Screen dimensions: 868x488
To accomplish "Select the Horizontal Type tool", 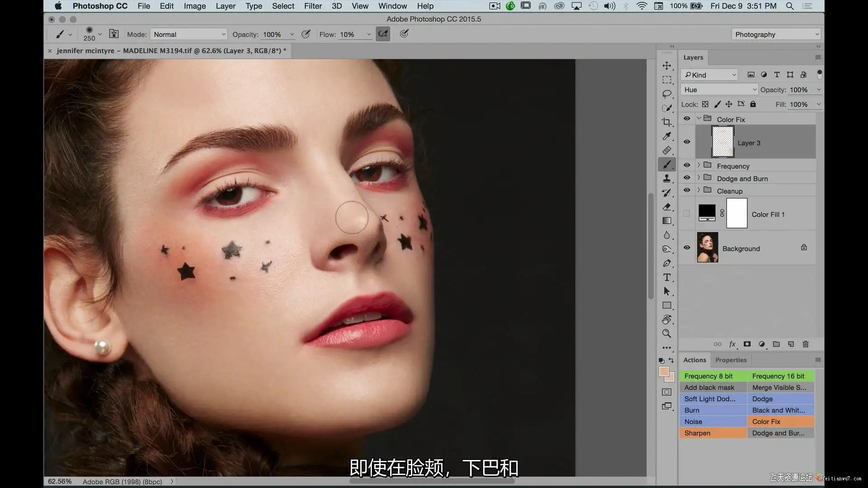I will (666, 277).
